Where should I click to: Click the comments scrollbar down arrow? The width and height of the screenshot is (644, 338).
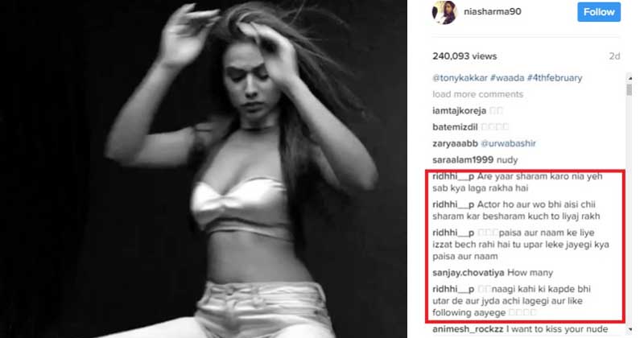click(630, 330)
